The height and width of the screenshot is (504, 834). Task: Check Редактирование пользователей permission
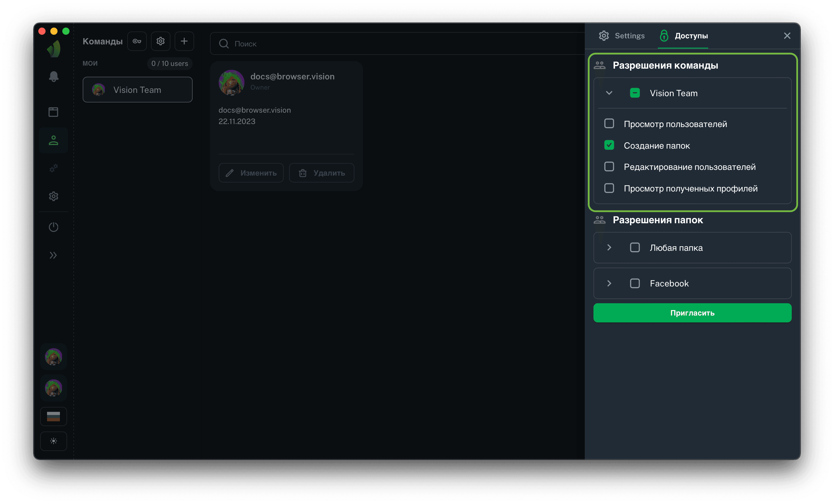(x=609, y=167)
